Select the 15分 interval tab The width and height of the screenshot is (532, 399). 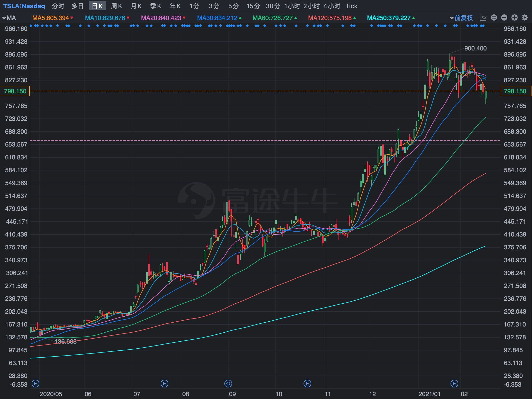pyautogui.click(x=253, y=6)
